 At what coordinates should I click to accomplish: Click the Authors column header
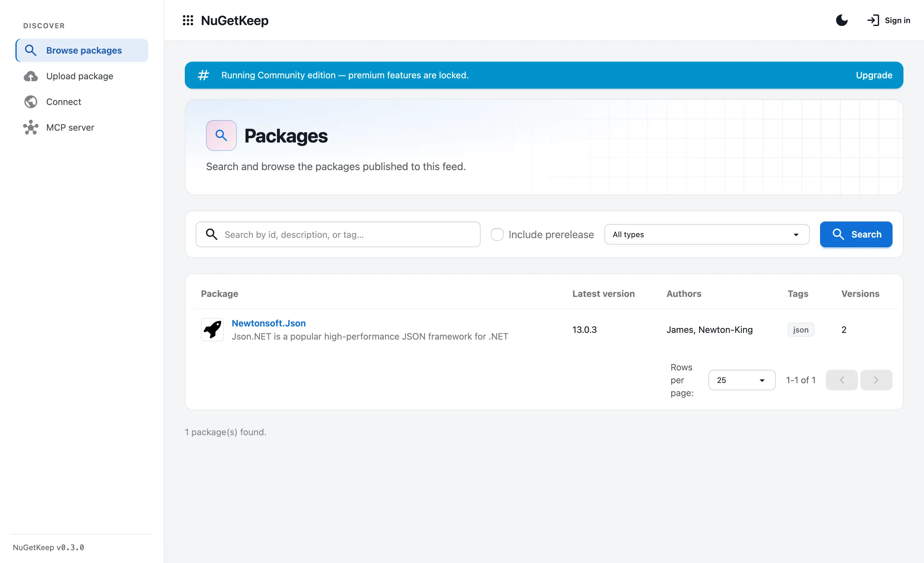pos(684,294)
